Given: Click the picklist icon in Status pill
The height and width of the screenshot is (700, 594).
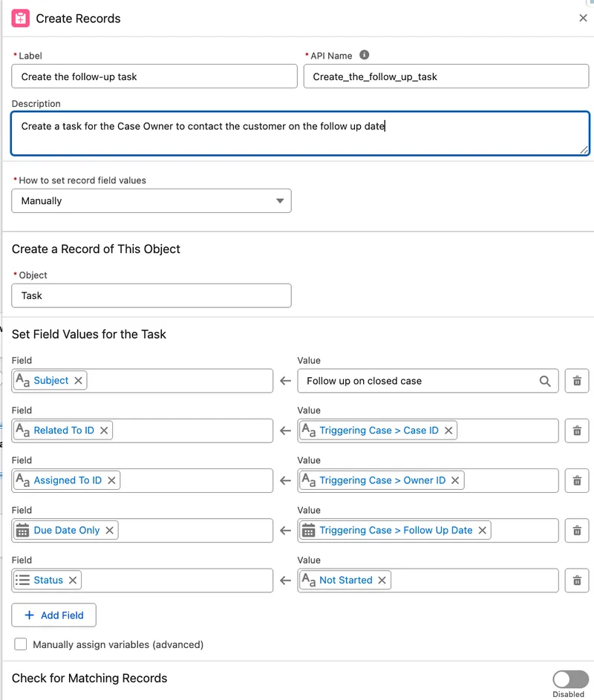Looking at the screenshot, I should (x=22, y=580).
